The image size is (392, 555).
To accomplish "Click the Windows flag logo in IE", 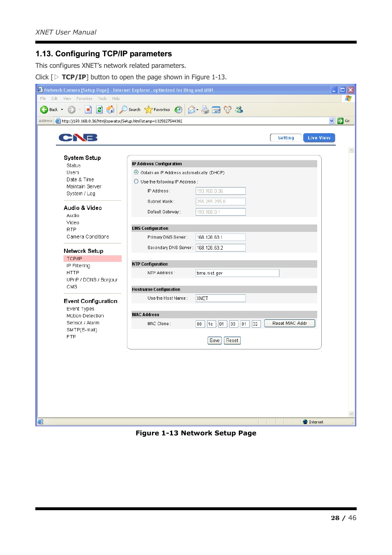I will click(348, 98).
